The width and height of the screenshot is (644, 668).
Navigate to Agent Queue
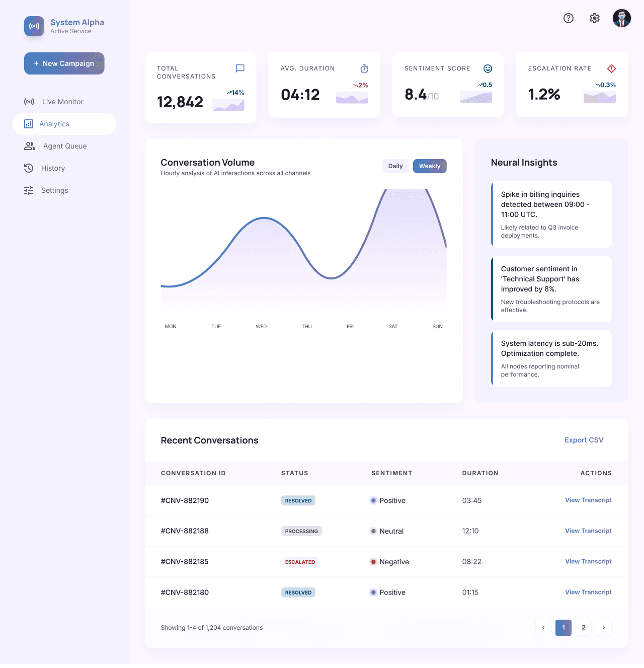coord(64,146)
